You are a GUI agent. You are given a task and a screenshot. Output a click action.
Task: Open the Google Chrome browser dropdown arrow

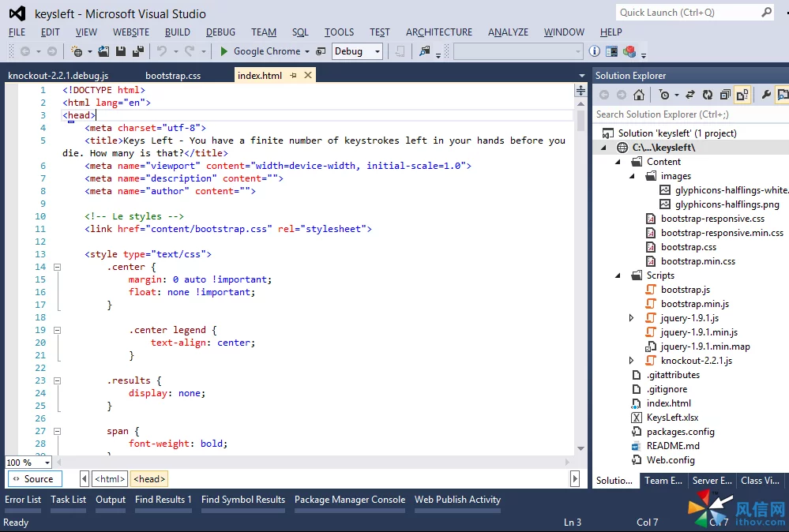pos(307,51)
